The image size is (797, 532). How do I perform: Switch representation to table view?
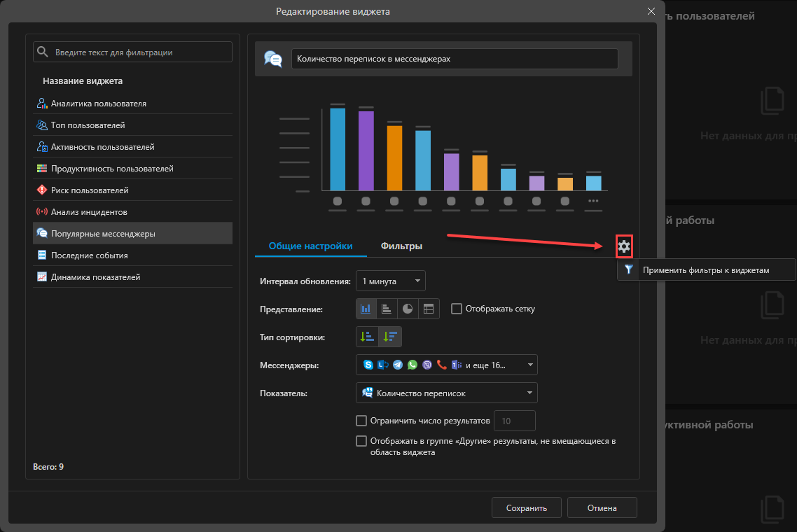(429, 309)
